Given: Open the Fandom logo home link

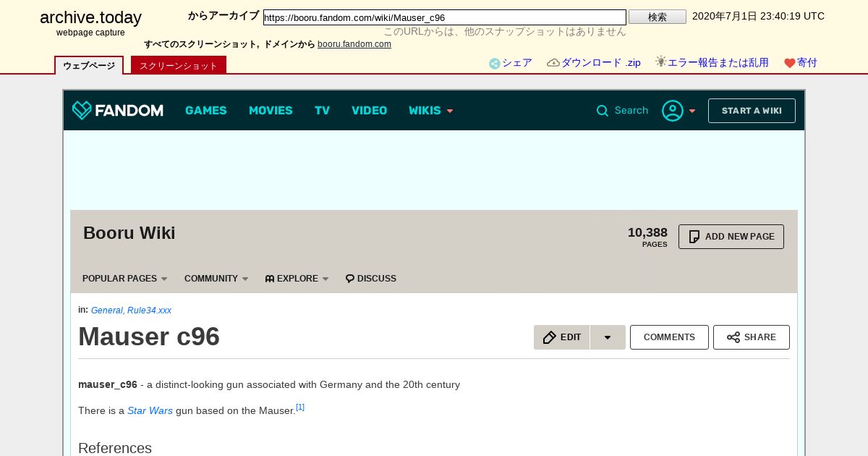Looking at the screenshot, I should (x=117, y=111).
